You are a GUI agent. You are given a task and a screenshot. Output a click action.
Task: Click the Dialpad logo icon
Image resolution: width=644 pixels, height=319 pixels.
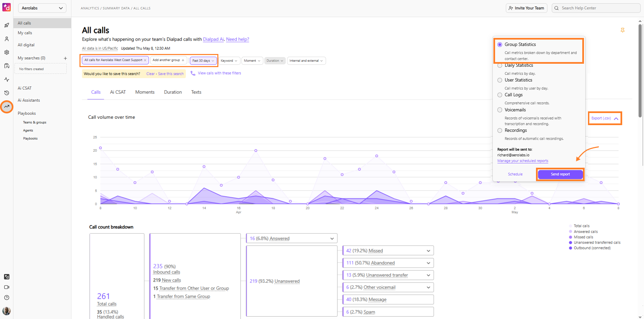[x=7, y=7]
